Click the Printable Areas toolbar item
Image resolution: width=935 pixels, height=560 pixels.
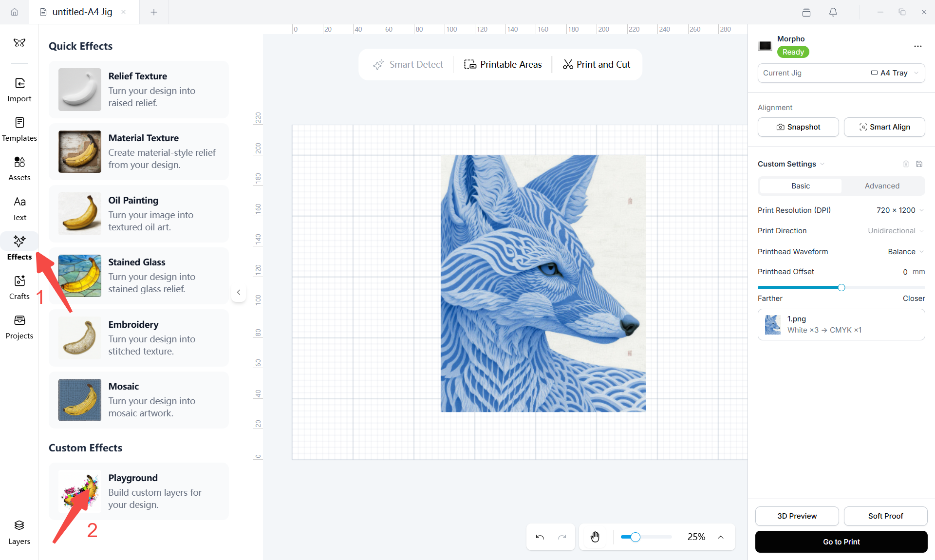[503, 65]
